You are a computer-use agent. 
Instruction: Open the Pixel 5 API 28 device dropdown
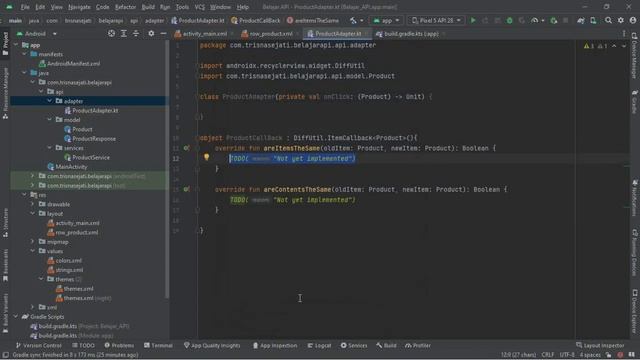tap(436, 20)
